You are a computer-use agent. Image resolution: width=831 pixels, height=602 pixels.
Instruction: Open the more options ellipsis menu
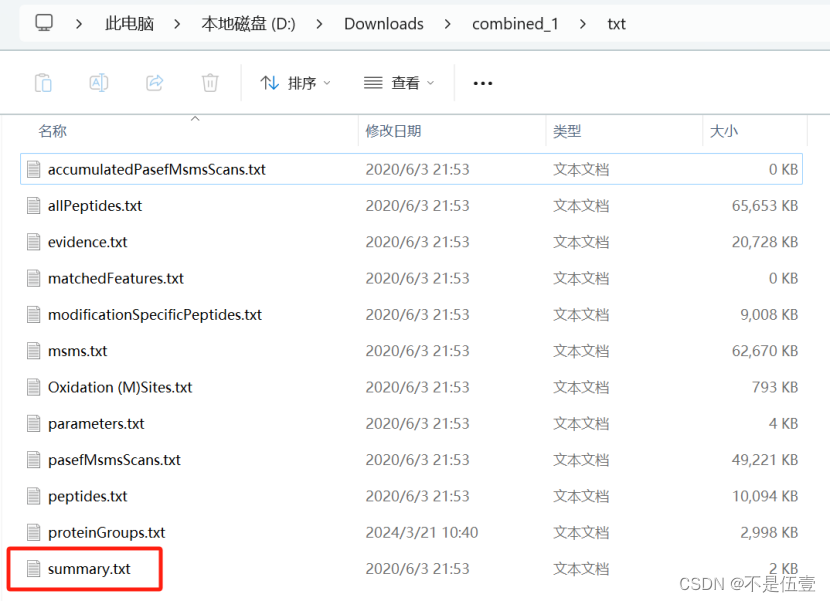[483, 83]
